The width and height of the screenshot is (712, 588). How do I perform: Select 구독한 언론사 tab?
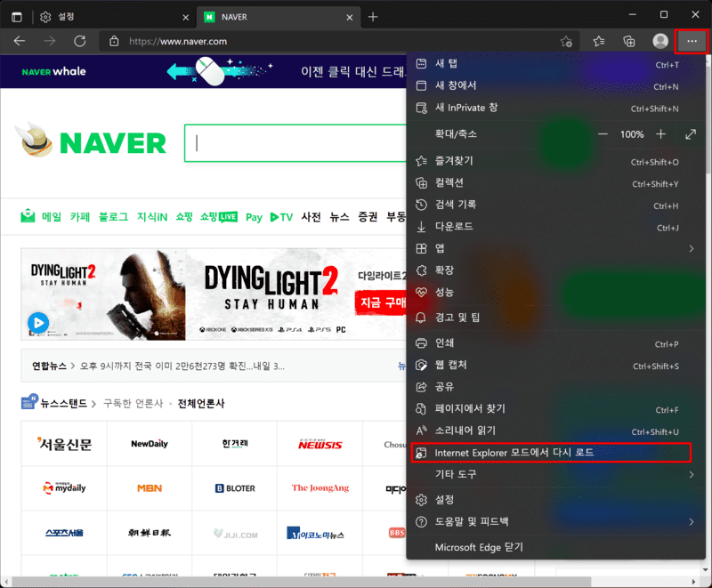pyautogui.click(x=133, y=403)
